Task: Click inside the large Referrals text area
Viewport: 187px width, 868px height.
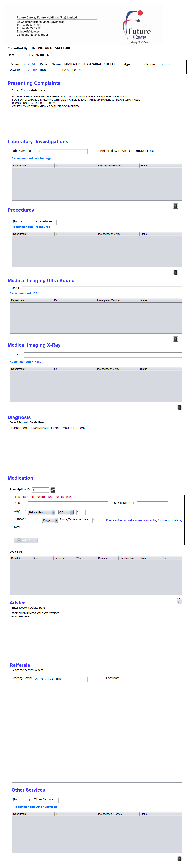Action: 97,733
